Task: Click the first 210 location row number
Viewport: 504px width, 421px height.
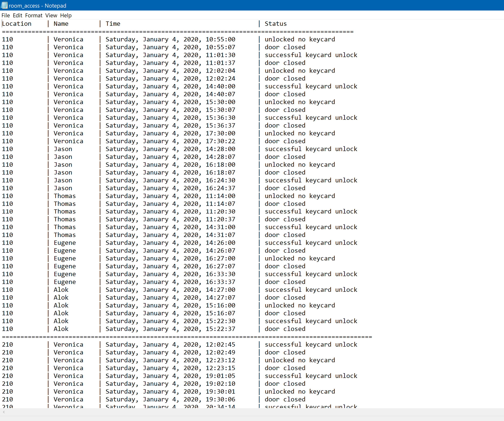Action: pyautogui.click(x=7, y=345)
